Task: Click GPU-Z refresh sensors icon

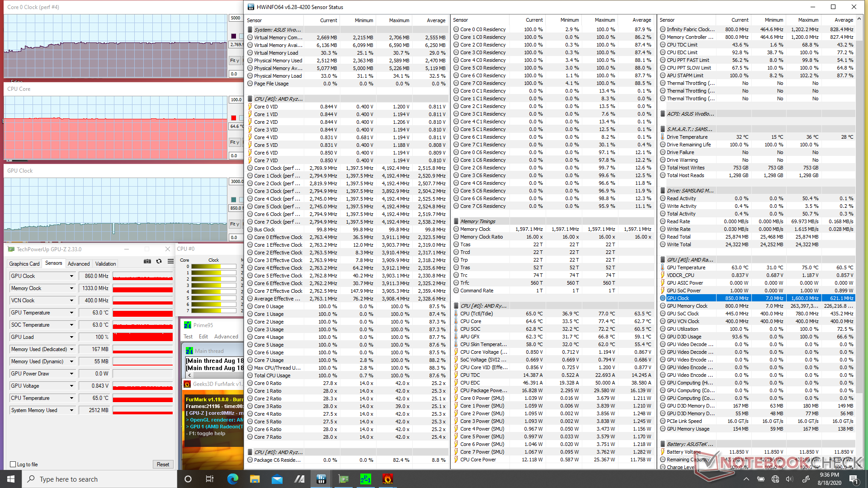Action: (159, 261)
